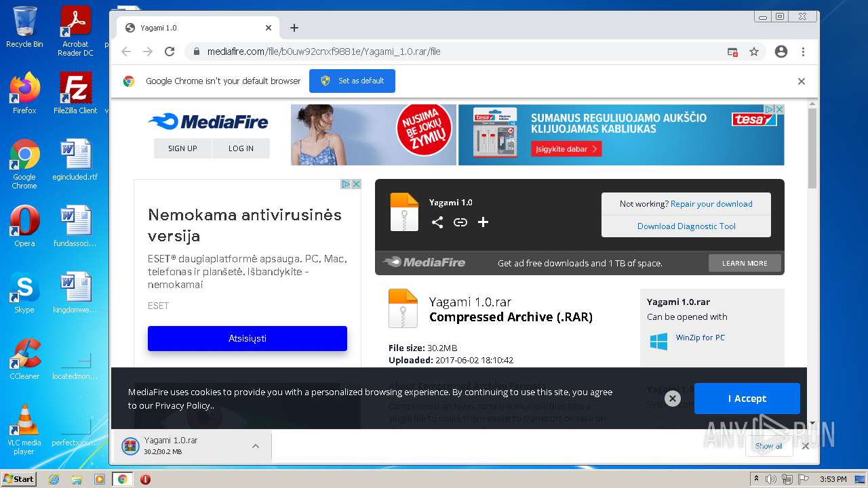Click the MediaFire logo
868x488 pixels.
pos(208,122)
